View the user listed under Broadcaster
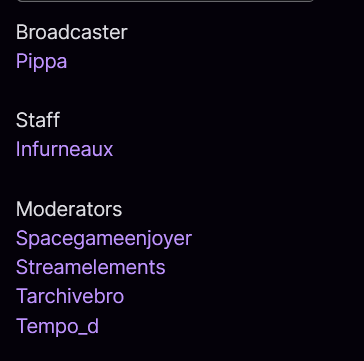Viewport: 364px width, 361px height. pyautogui.click(x=41, y=62)
